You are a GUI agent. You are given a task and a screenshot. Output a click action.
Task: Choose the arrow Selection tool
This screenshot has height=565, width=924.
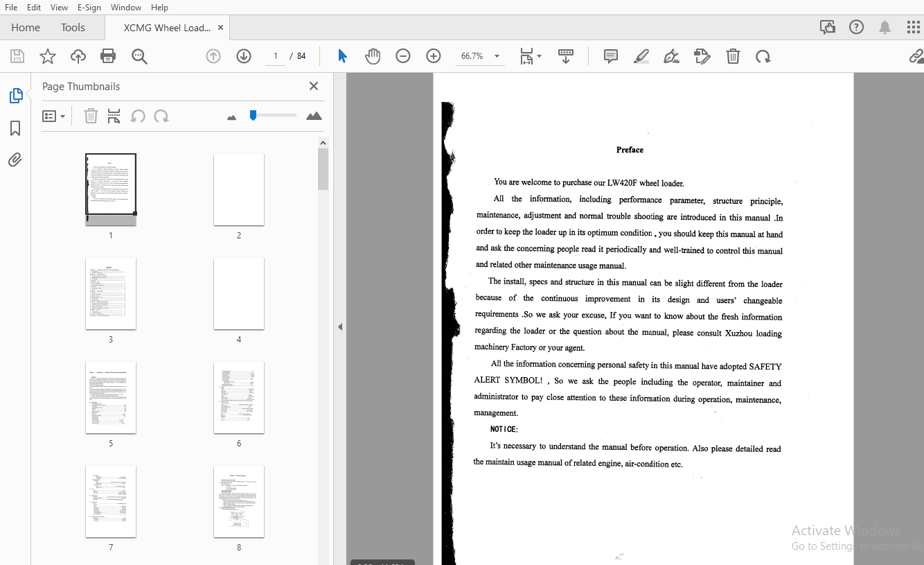click(x=342, y=56)
